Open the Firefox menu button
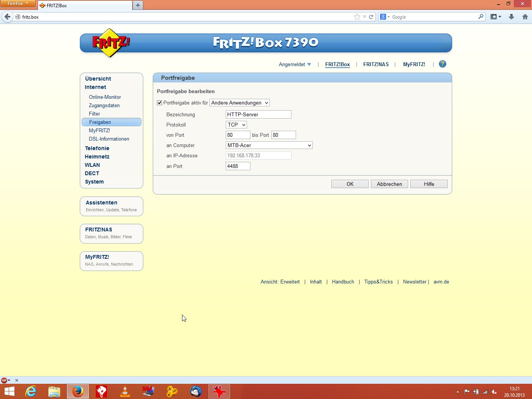 [x=18, y=3]
